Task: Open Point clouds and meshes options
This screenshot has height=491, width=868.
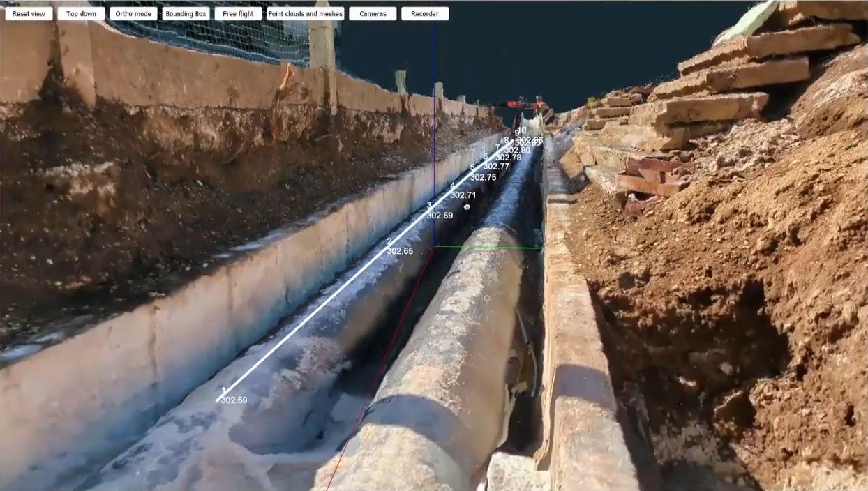Action: click(305, 13)
